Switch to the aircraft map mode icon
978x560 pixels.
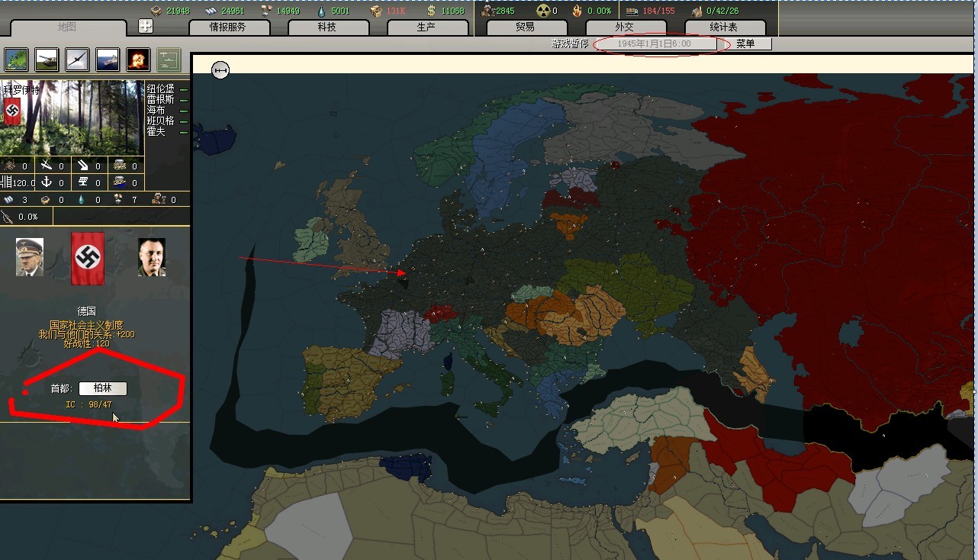pyautogui.click(x=77, y=60)
